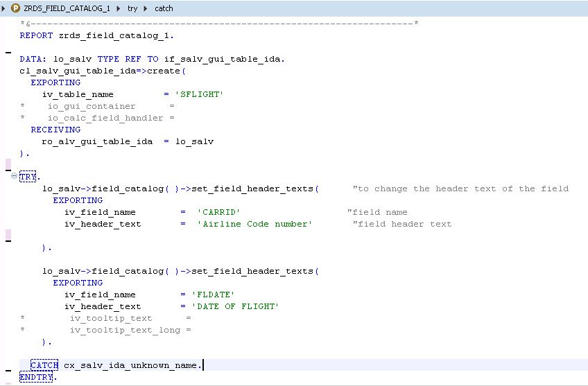Click 'zrds_field_catalog_1.' report name
This screenshot has width=588, height=386.
[x=116, y=35]
